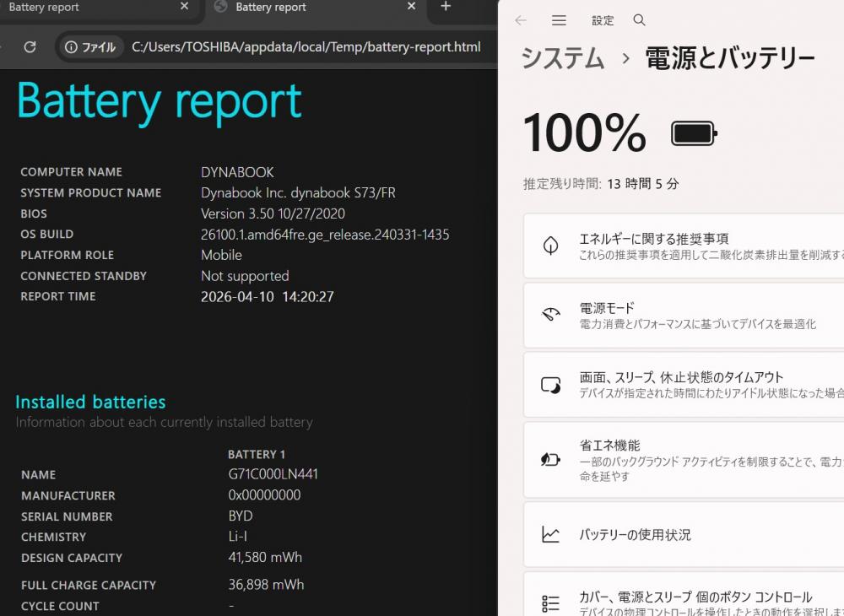Viewport: 844px width, 616px height.
Task: Select the second Battery report tab
Action: click(304, 8)
